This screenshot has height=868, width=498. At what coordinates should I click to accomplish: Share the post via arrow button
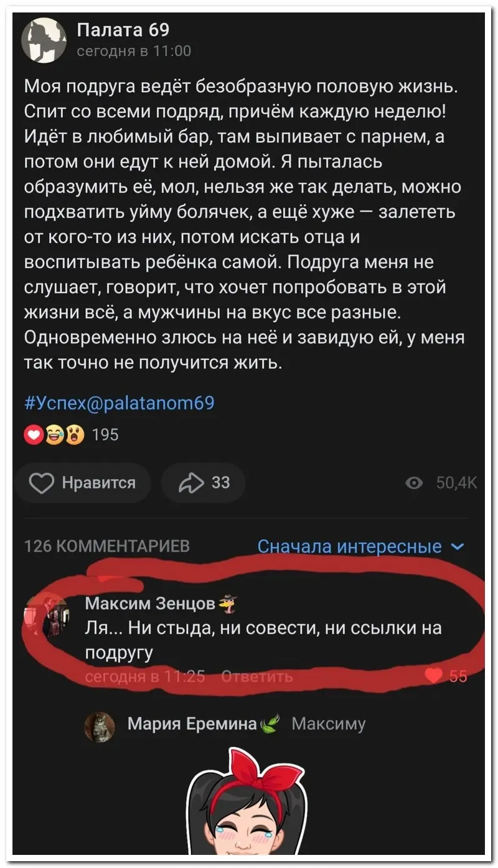tap(203, 482)
